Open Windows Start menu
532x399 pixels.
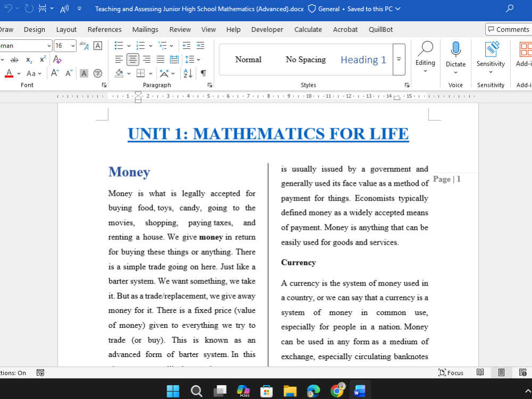(173, 391)
